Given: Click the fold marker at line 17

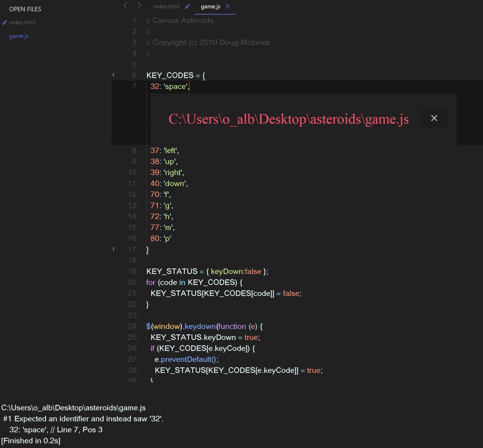Looking at the screenshot, I should (114, 249).
